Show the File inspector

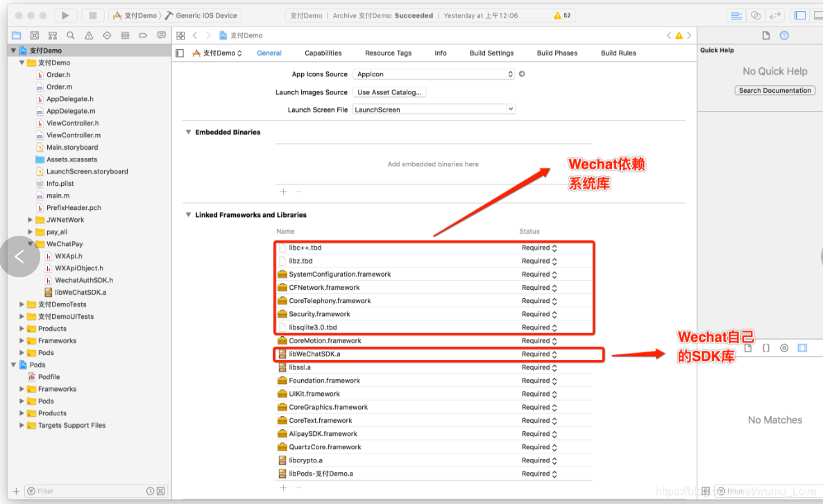[x=766, y=35]
